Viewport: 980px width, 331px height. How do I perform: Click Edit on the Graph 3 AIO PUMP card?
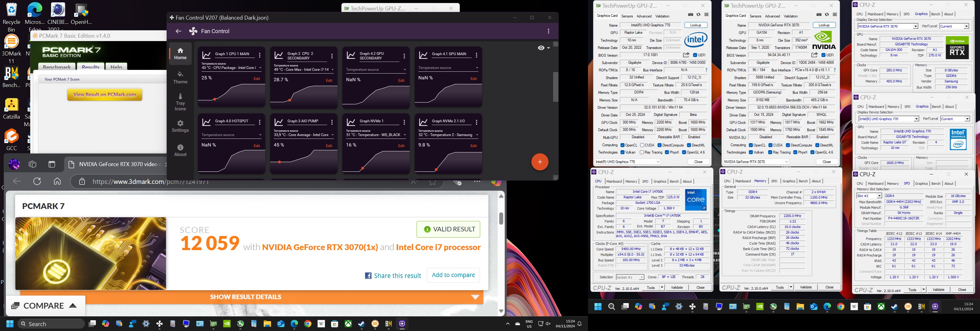tap(329, 146)
